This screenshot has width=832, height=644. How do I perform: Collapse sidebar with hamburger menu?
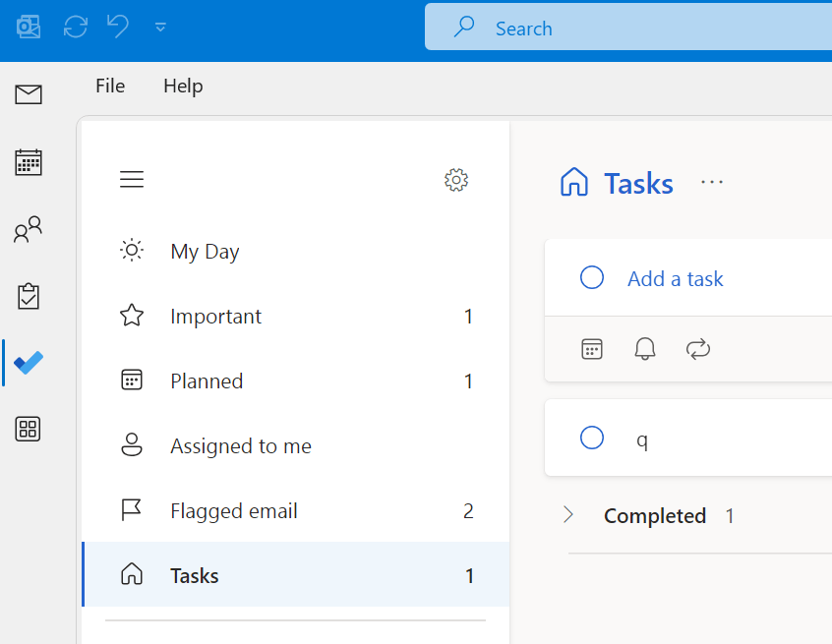click(132, 179)
